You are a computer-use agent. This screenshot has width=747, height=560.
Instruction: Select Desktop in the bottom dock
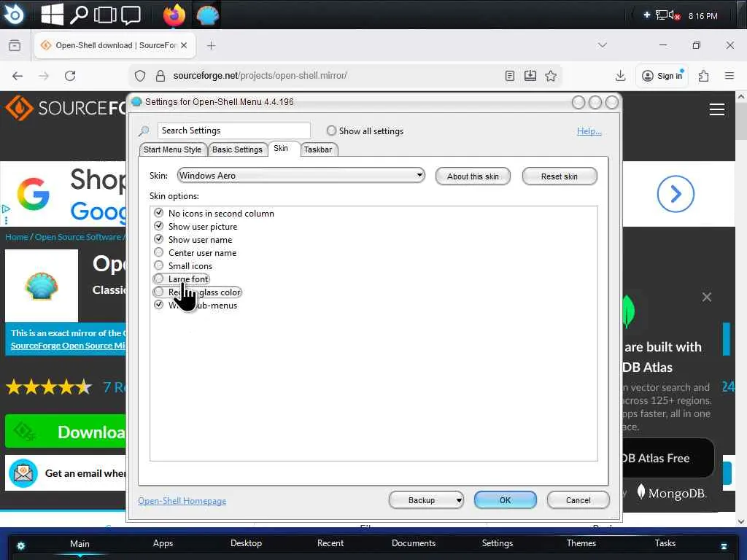click(246, 543)
